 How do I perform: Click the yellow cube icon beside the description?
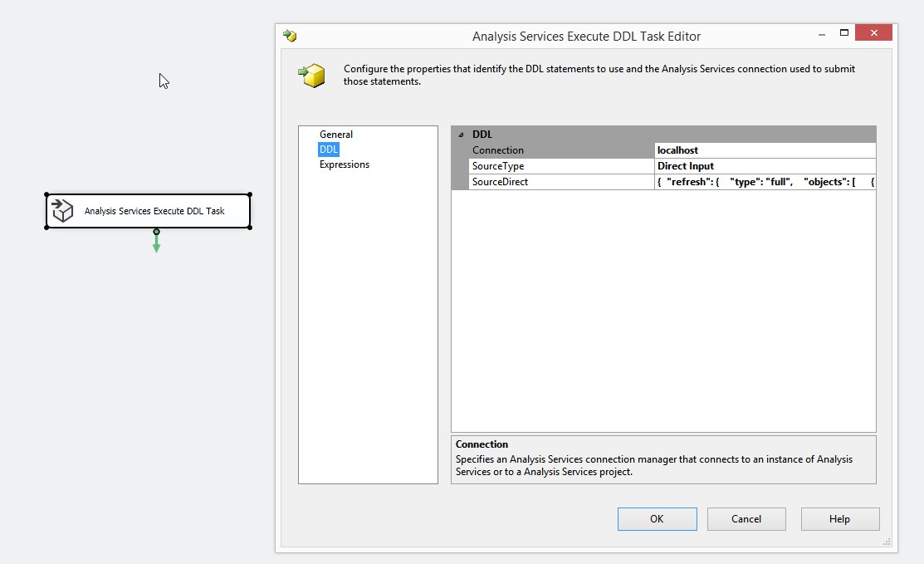coord(312,76)
